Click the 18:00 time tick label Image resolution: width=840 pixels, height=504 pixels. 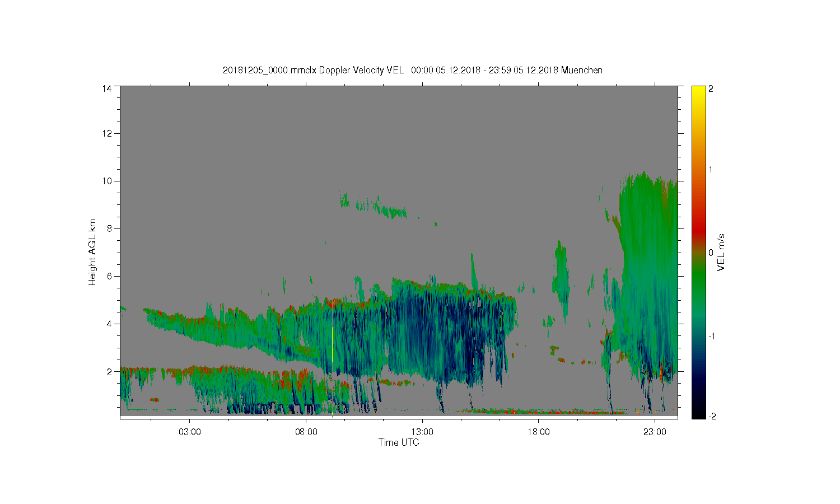tap(539, 432)
